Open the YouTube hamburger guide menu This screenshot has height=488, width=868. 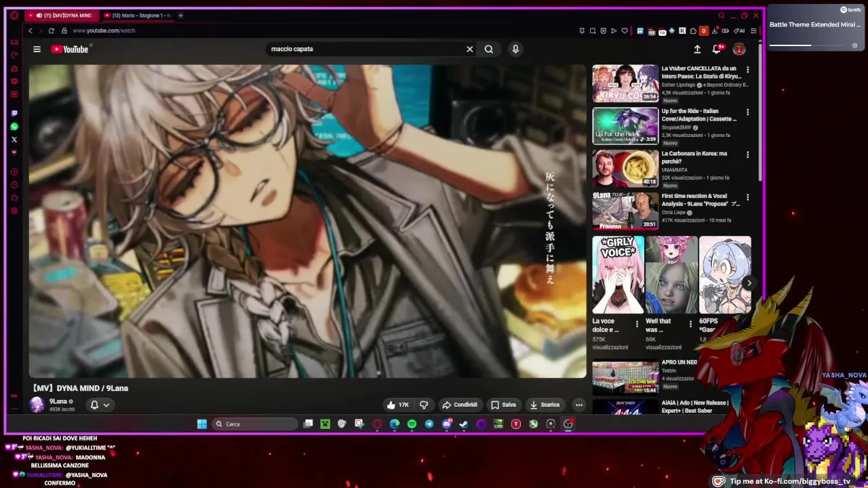(37, 49)
